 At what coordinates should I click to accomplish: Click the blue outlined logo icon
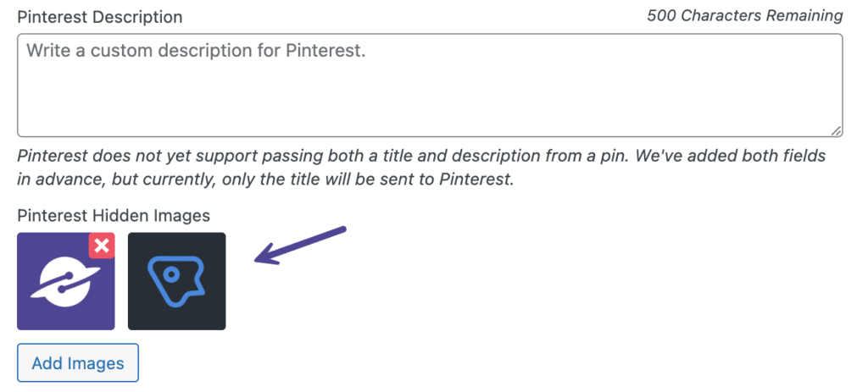(176, 281)
